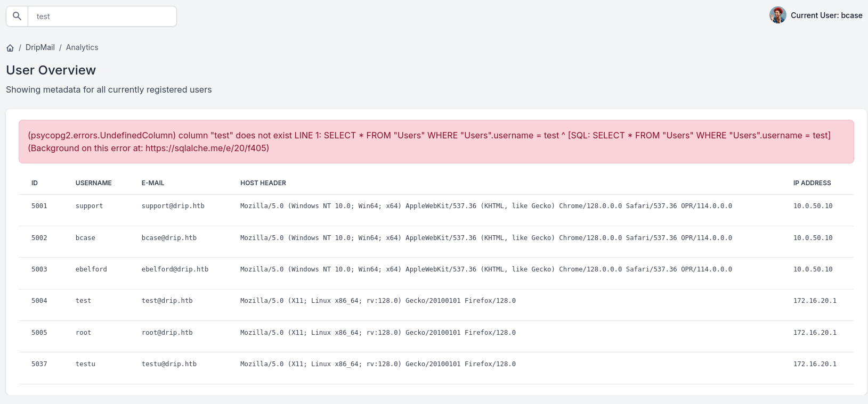Image resolution: width=868 pixels, height=404 pixels.
Task: Click the home icon in breadcrumb
Action: tap(10, 48)
